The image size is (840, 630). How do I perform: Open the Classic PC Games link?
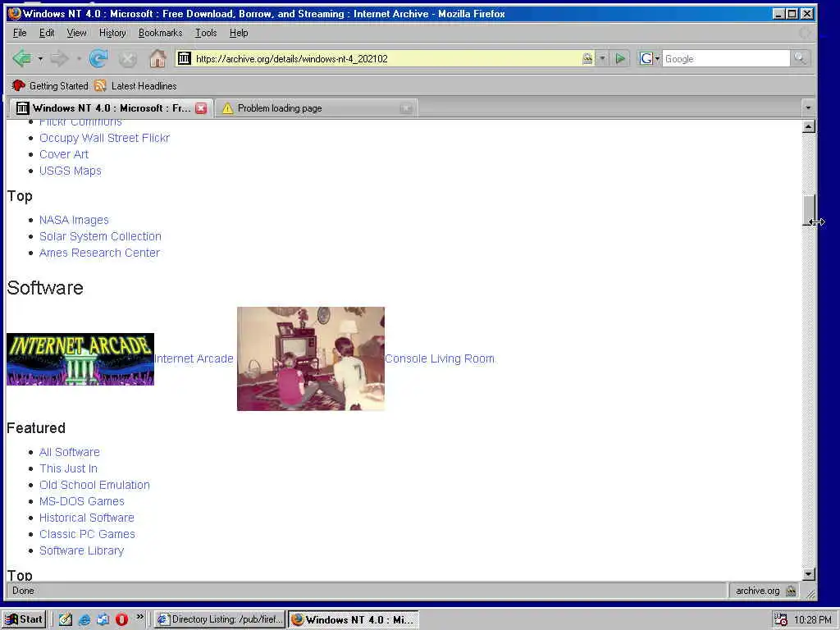tap(87, 535)
